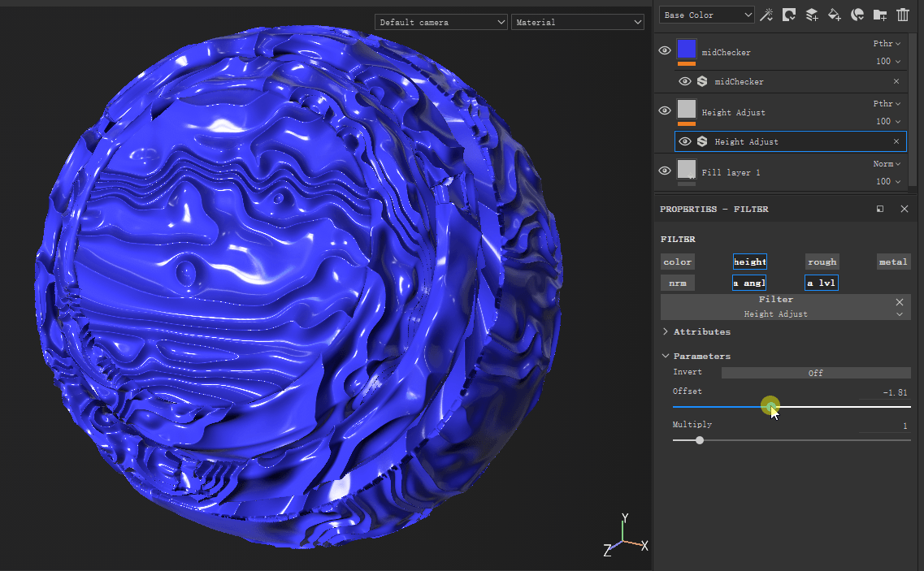Open midChecker layer opacity dropdown

click(x=888, y=61)
